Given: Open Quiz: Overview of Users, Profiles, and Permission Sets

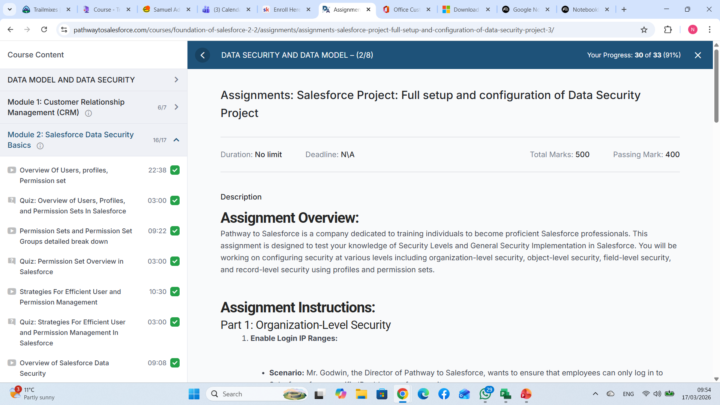Looking at the screenshot, I should (73, 206).
